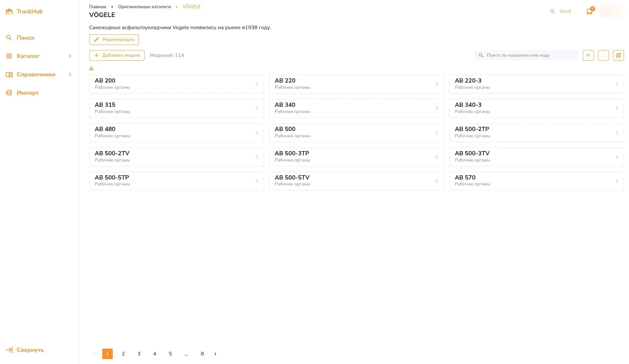The image size is (629, 364).
Task: Open the options menu for AB 200
Action: [x=257, y=84]
